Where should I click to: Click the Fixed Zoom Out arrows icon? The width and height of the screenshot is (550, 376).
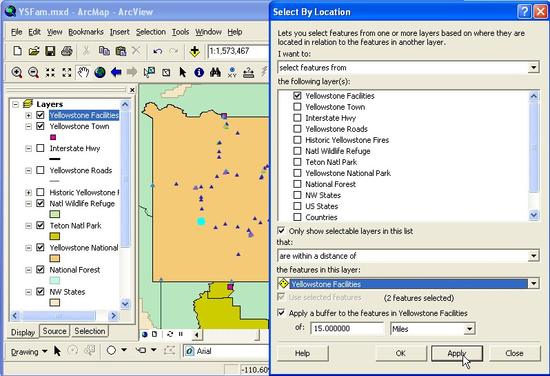pyautogui.click(x=67, y=73)
